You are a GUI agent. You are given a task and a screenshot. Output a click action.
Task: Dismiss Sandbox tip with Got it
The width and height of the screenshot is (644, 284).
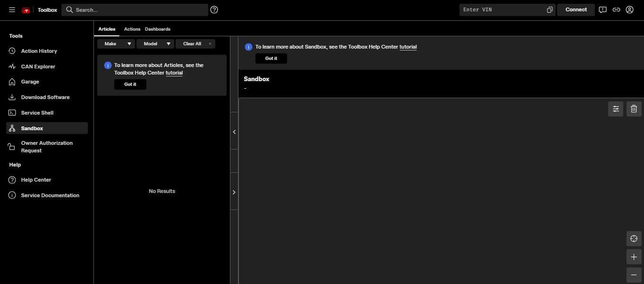(x=271, y=58)
